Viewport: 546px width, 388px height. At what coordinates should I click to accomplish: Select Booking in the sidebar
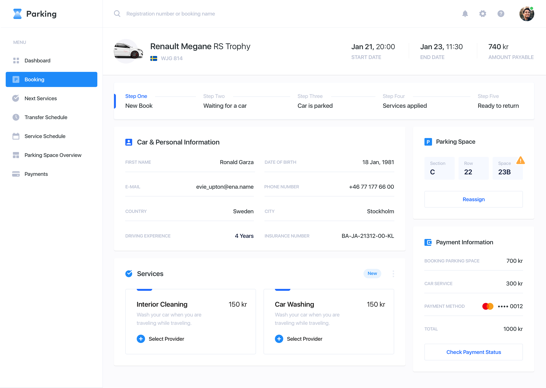(52, 79)
